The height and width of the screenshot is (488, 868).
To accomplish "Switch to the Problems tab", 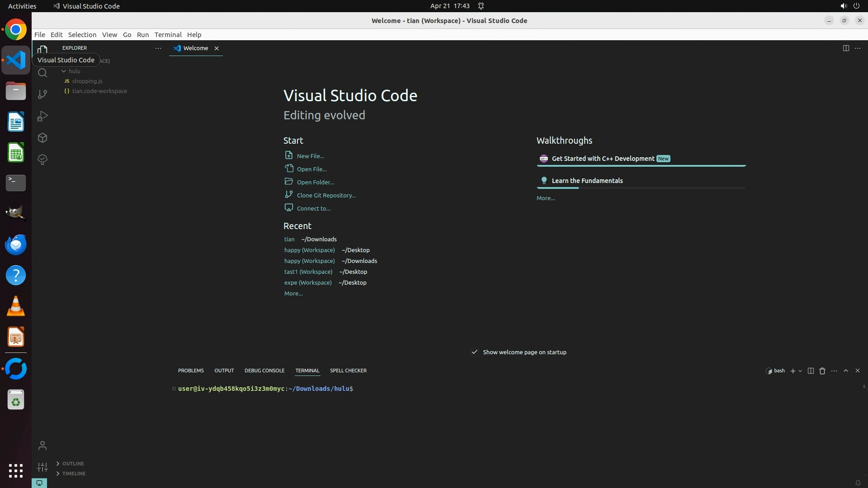I will click(x=191, y=371).
